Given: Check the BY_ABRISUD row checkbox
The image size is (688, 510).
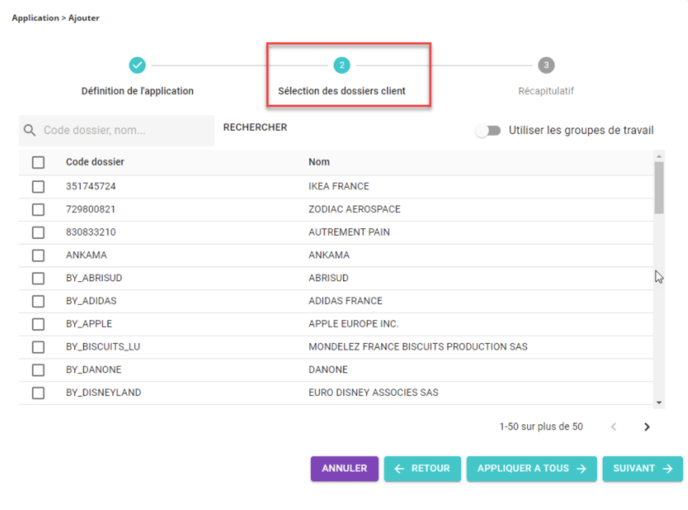Looking at the screenshot, I should click(x=38, y=278).
